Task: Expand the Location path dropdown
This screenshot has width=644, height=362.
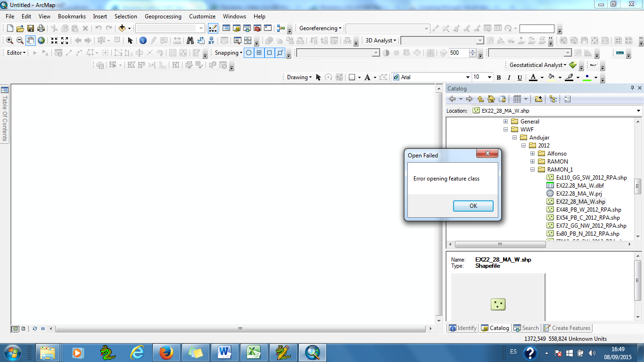Action: 639,111
